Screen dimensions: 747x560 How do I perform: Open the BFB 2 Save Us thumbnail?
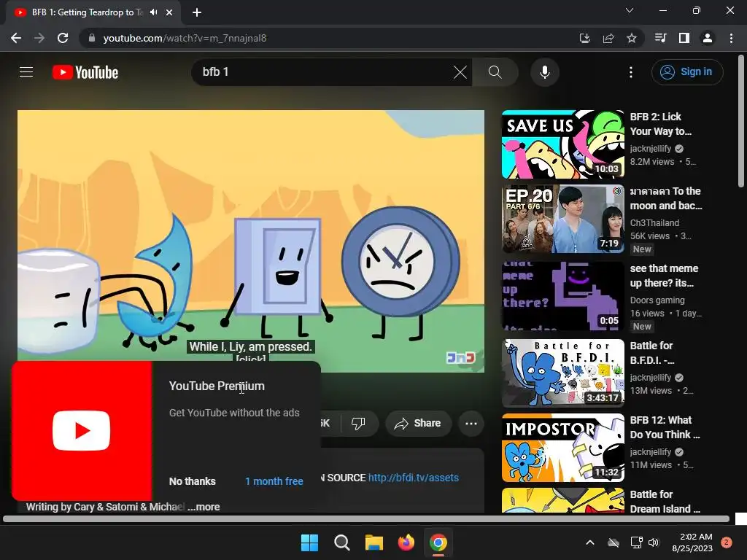[x=562, y=144]
